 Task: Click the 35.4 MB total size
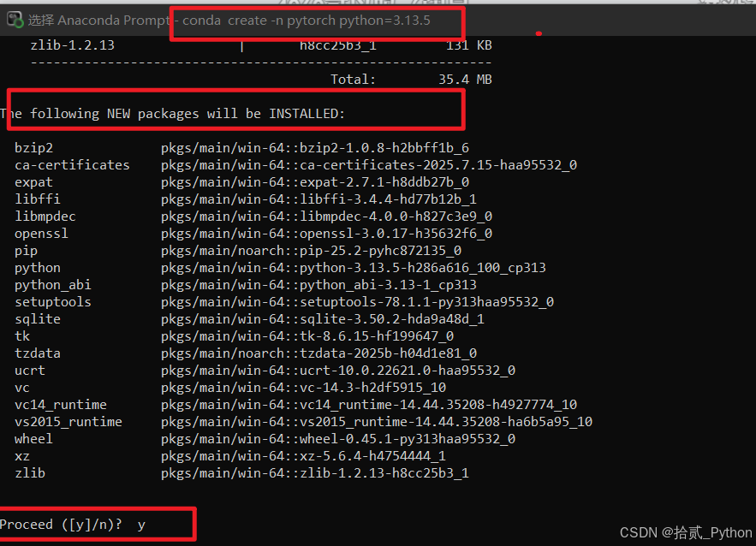click(x=465, y=79)
